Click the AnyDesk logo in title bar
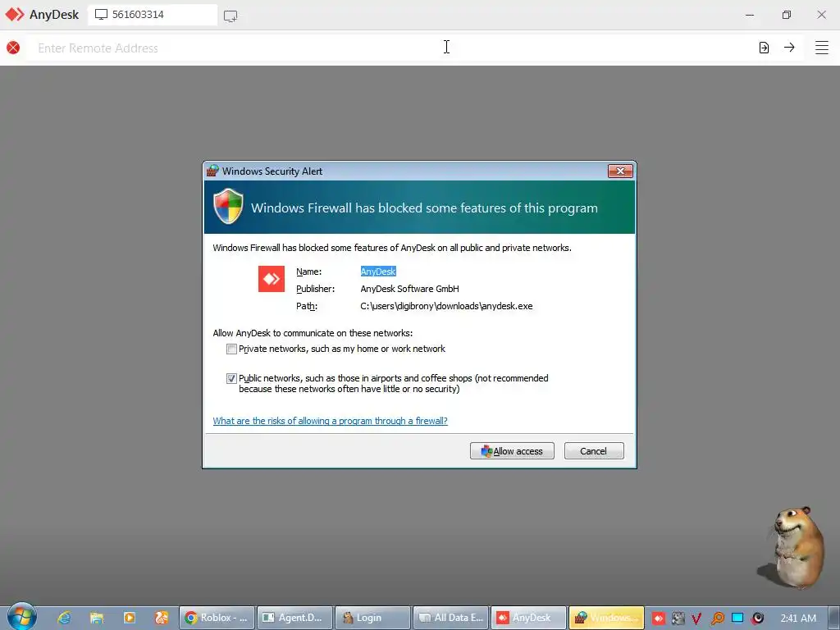 coord(15,15)
